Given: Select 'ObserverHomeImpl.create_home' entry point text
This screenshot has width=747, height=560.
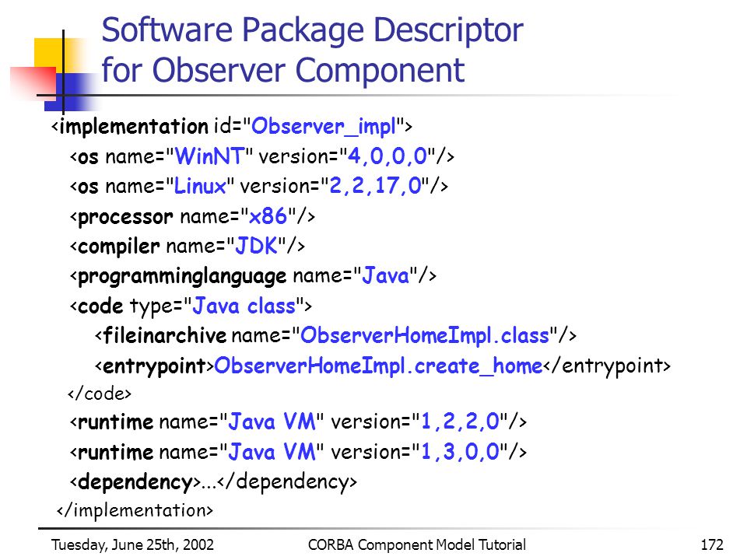Looking at the screenshot, I should 378,366.
